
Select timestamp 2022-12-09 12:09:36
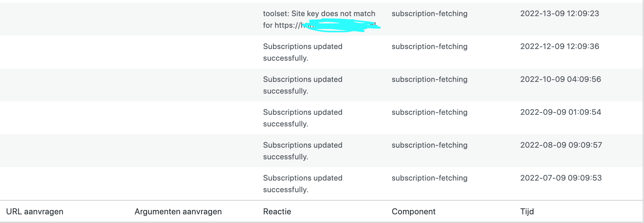(x=559, y=46)
